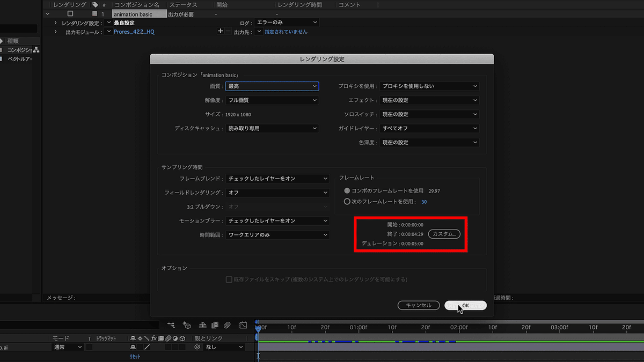Open the ディスクキャッシュ dropdown set to 読み取り専用

pyautogui.click(x=272, y=128)
